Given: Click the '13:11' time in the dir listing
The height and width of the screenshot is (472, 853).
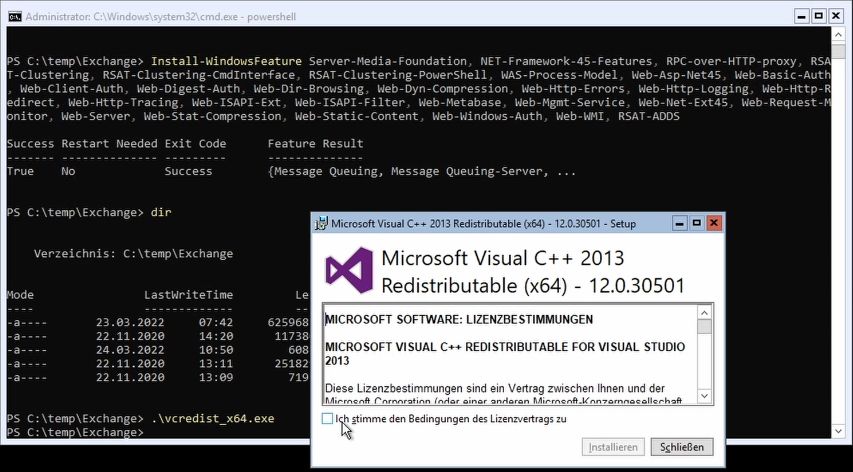Looking at the screenshot, I should (215, 363).
